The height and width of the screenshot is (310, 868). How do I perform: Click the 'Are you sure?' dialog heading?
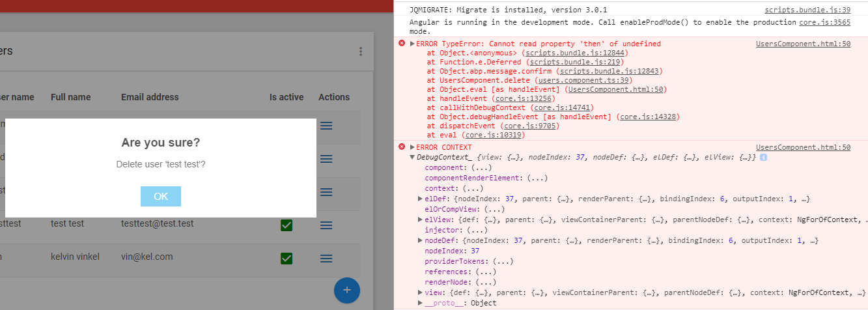pos(161,142)
